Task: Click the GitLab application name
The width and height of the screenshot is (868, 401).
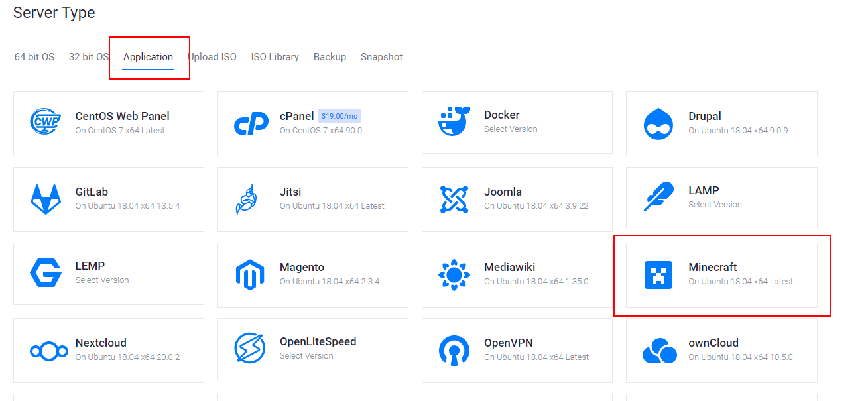Action: click(x=92, y=192)
